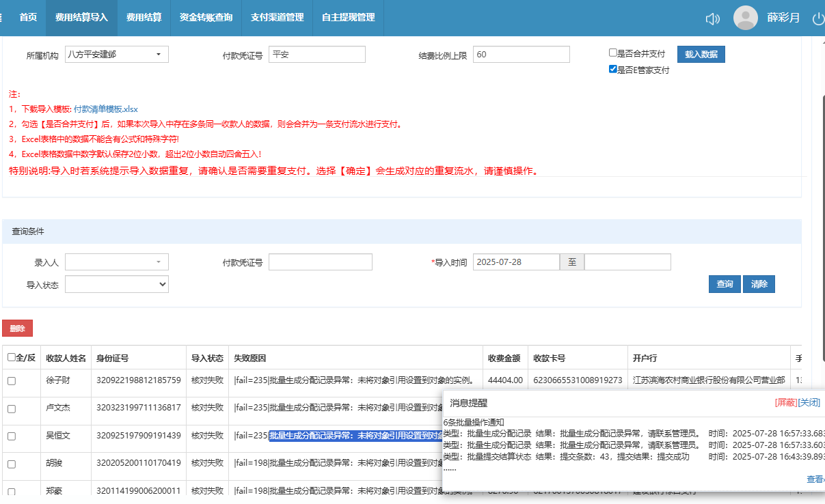
Task: Open the 所属机构 dropdown
Action: point(117,55)
